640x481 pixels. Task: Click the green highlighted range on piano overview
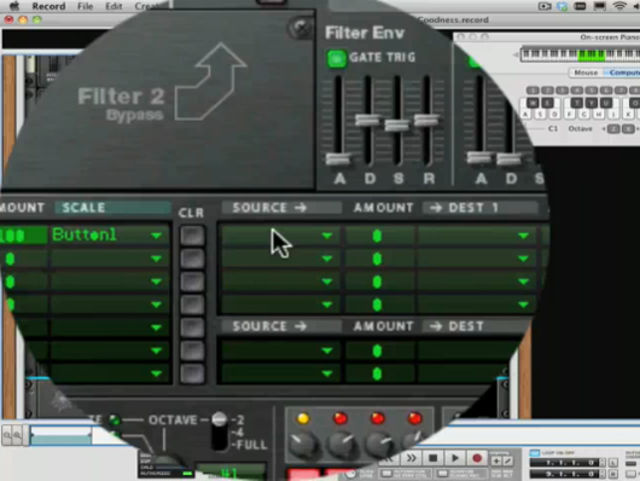click(591, 54)
